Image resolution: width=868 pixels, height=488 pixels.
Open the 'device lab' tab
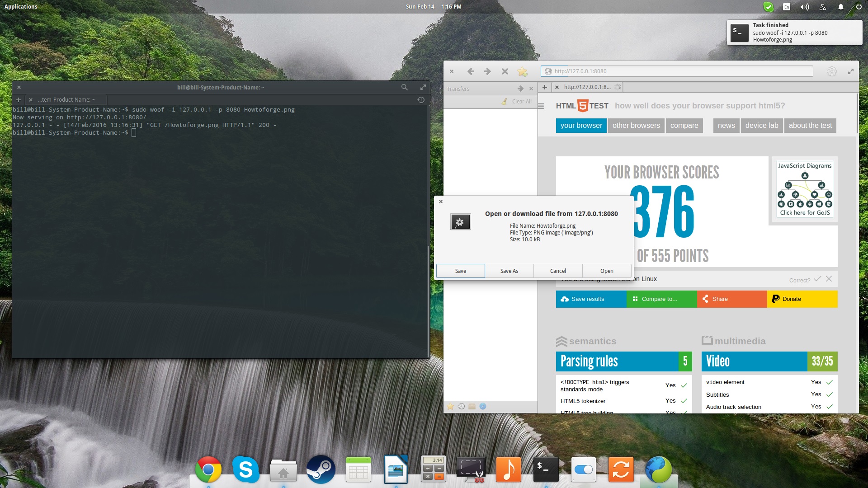tap(762, 126)
